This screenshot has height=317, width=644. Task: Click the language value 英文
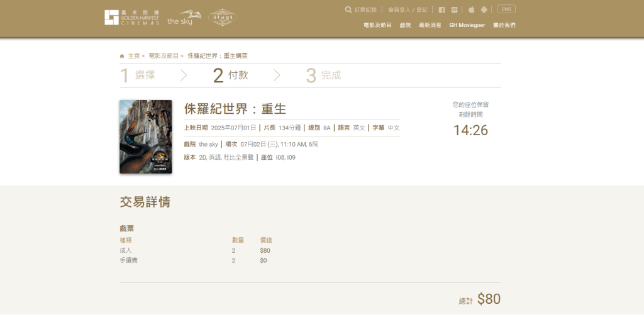pyautogui.click(x=359, y=128)
